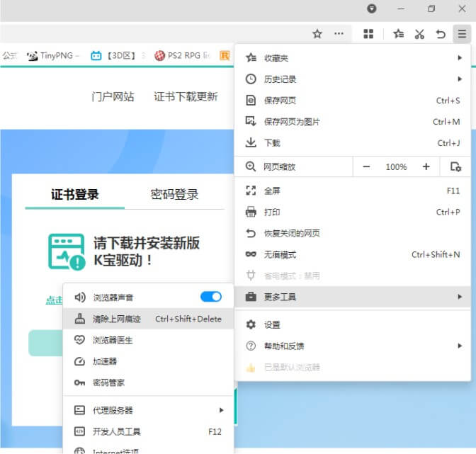
Task: Select 清除上网痕迹 in submenu
Action: click(148, 319)
